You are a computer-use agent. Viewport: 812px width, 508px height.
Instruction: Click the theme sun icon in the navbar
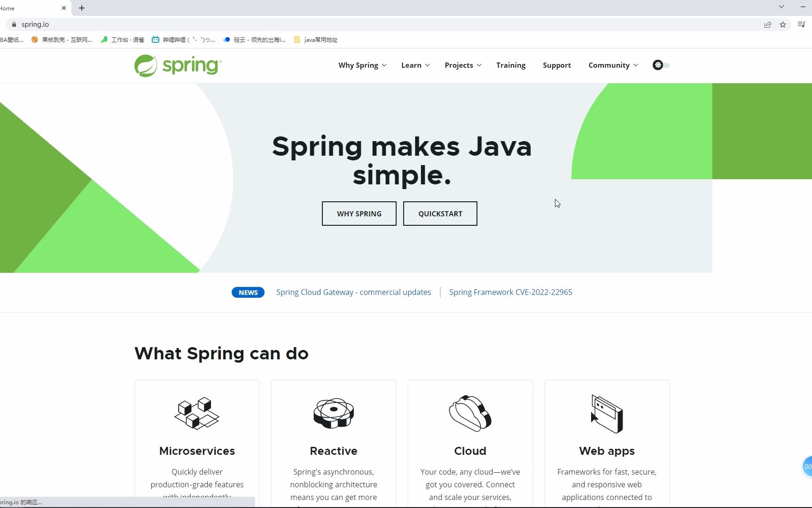(657, 65)
